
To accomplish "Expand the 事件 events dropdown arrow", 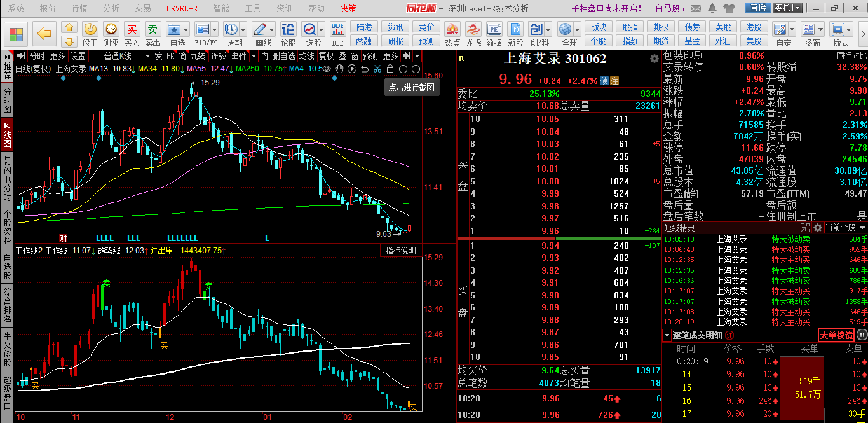I will tap(254, 56).
